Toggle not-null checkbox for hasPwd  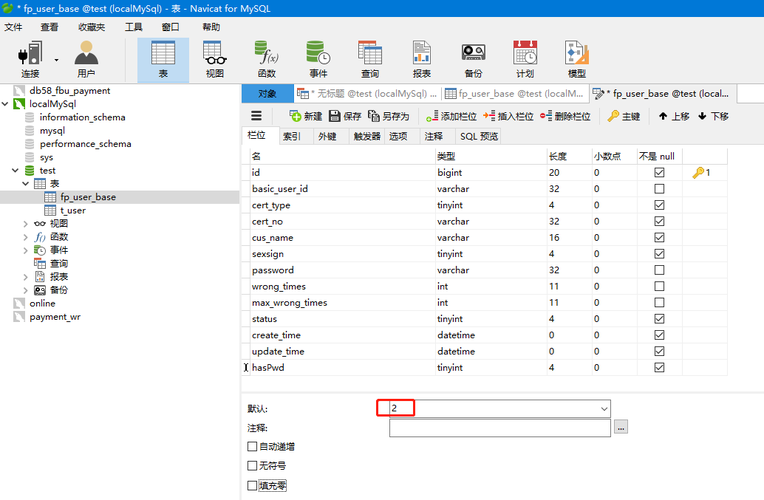(659, 367)
